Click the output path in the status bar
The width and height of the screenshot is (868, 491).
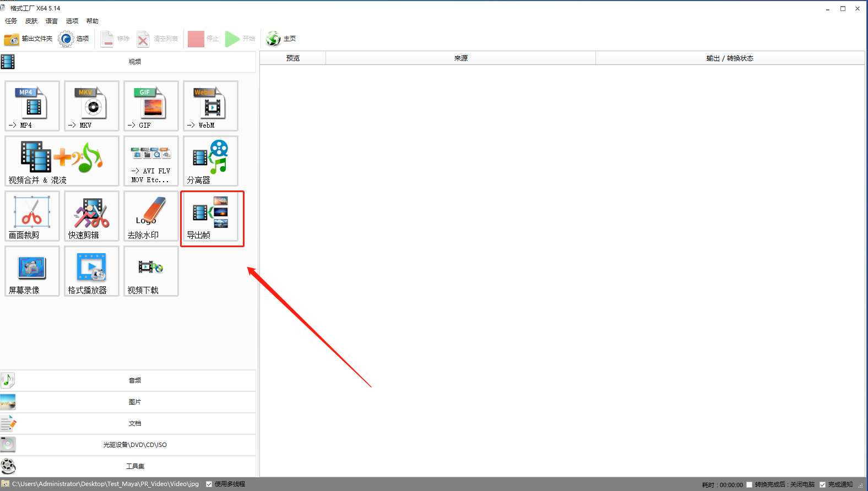click(106, 484)
